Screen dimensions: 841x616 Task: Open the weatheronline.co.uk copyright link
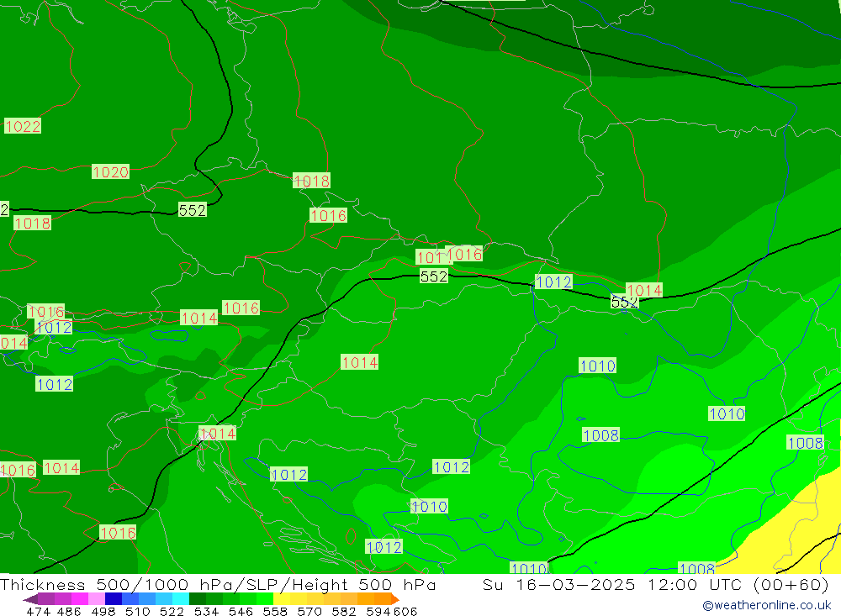[767, 605]
